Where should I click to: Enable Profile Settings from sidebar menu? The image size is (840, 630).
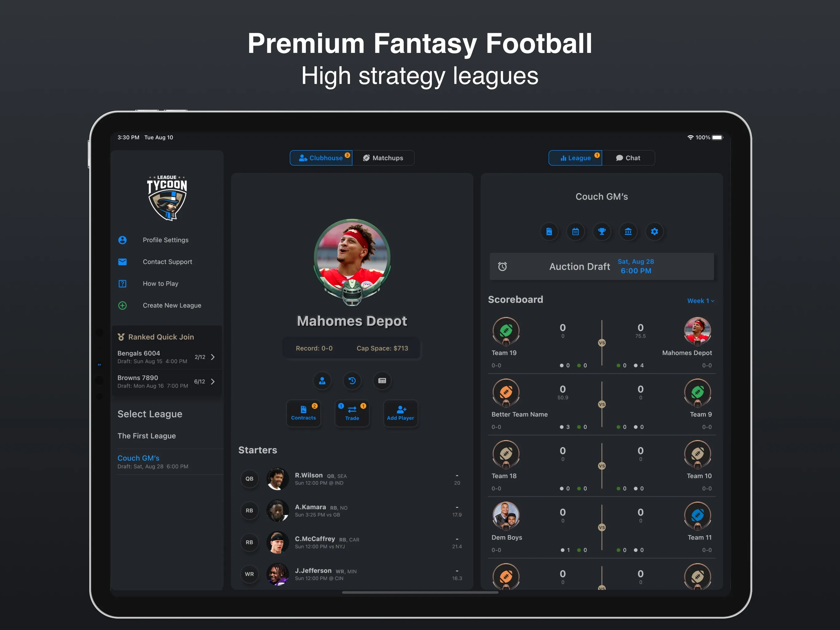165,240
